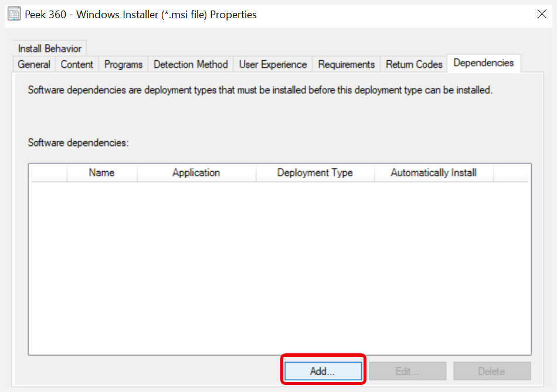The width and height of the screenshot is (557, 392).
Task: Click the greyed-out Edit... button
Action: click(x=407, y=371)
